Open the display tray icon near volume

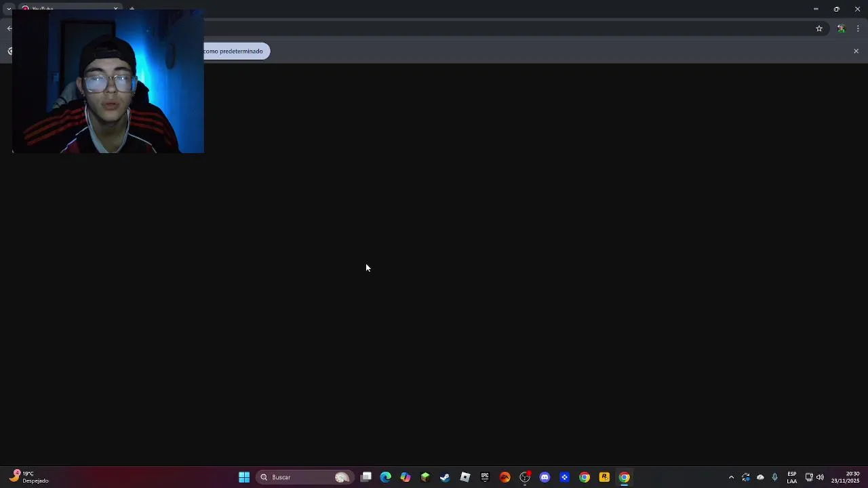point(809,477)
